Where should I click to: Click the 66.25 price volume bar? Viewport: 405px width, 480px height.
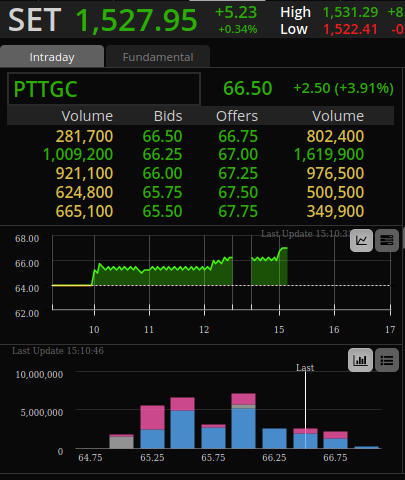[274, 438]
